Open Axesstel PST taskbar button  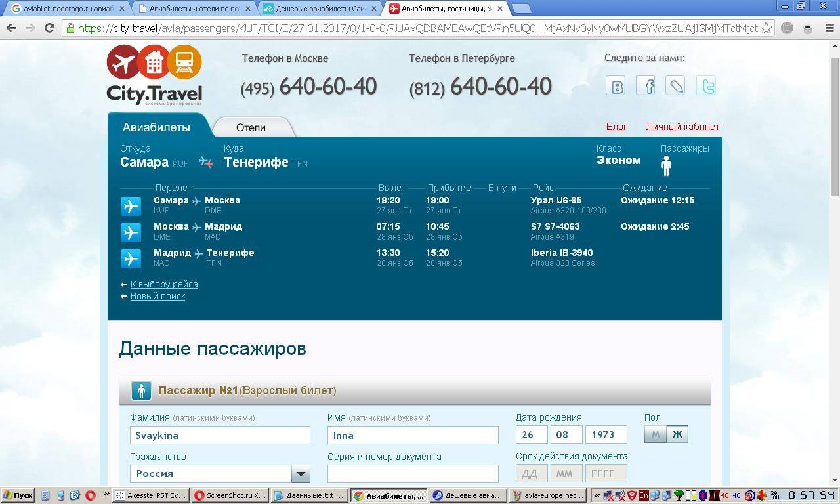pos(151,495)
